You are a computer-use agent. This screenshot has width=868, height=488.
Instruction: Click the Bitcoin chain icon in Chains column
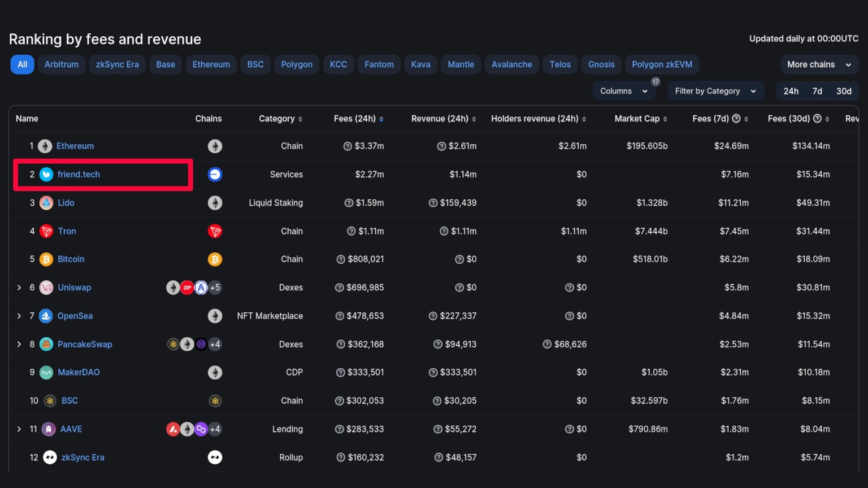(215, 259)
